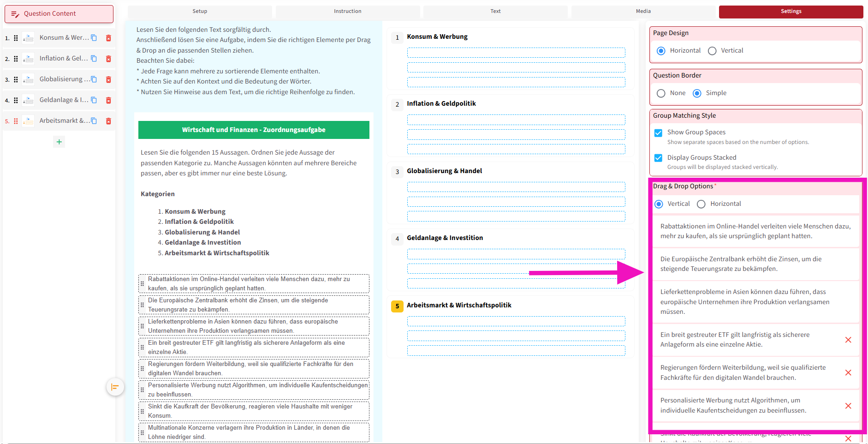868x444 pixels.
Task: Add a new question with plus icon
Action: coord(59,142)
